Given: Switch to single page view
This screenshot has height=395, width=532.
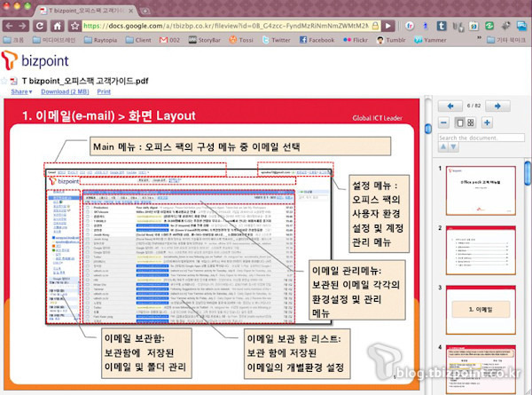Looking at the screenshot, I should (460, 122).
